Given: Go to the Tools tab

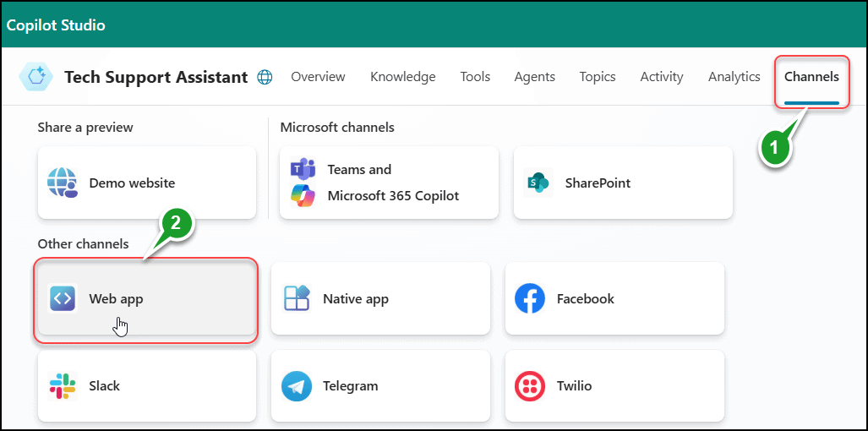Looking at the screenshot, I should click(475, 77).
